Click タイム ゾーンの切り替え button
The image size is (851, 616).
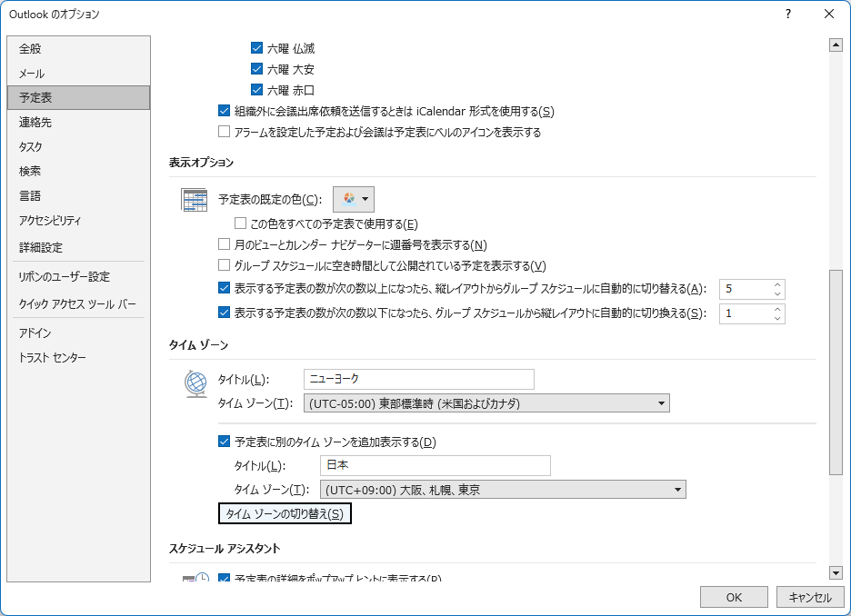[x=285, y=513]
